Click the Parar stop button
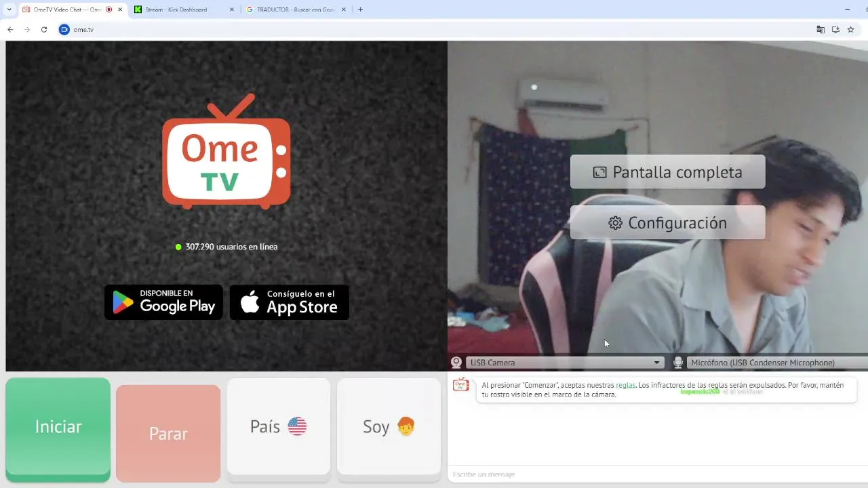 point(168,433)
